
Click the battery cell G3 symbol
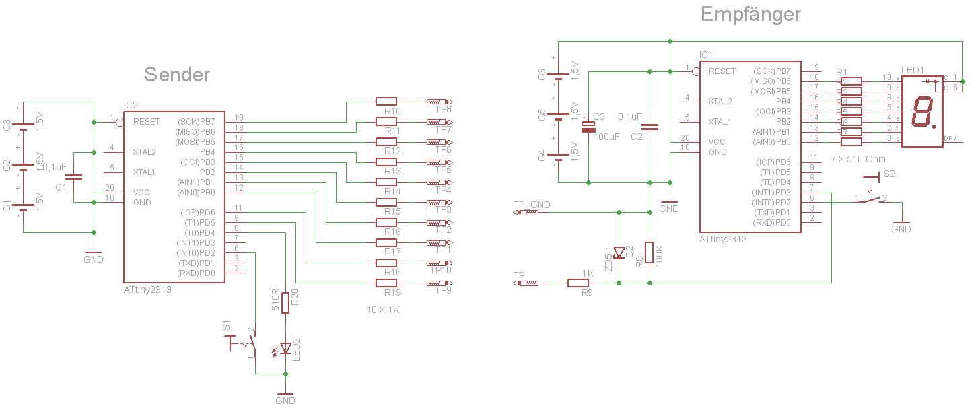24,126
